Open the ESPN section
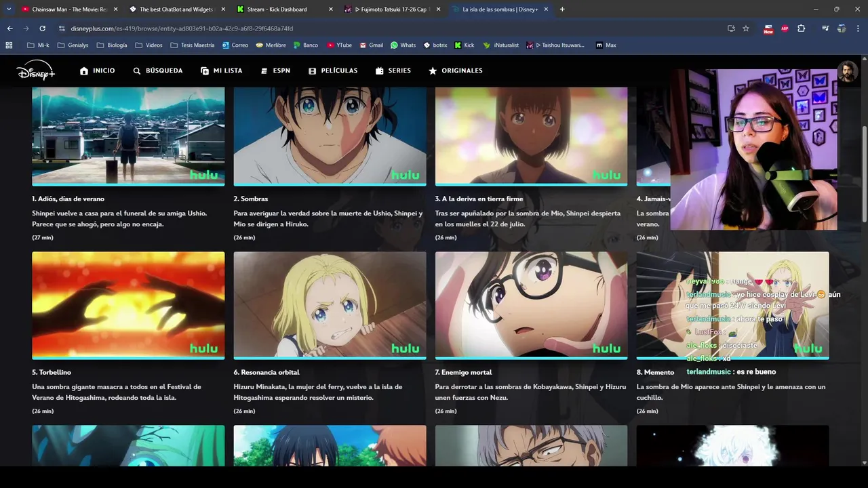This screenshot has width=868, height=488. [275, 70]
